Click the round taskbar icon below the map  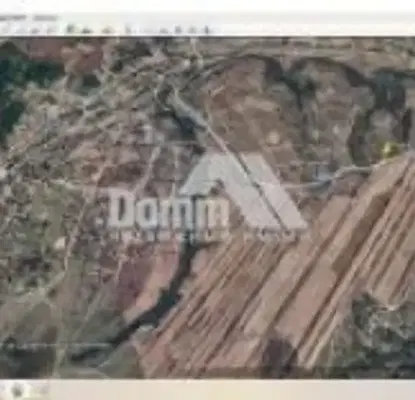pos(17,390)
